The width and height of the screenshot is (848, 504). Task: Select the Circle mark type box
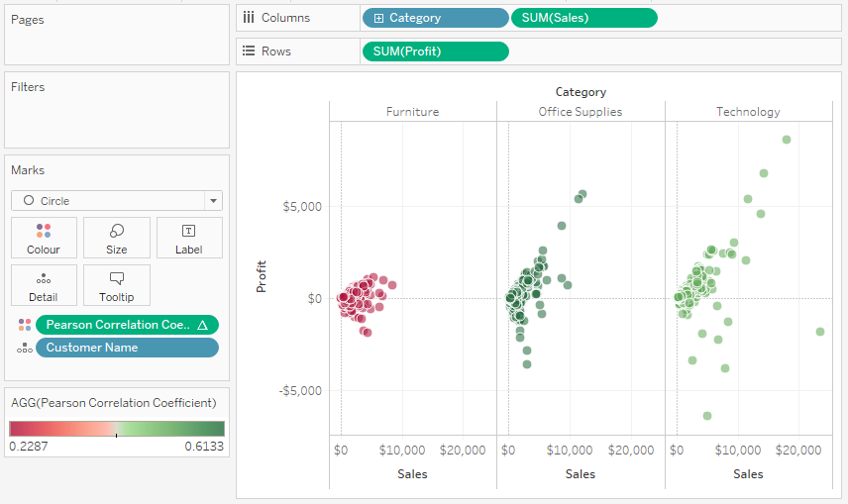[x=117, y=201]
